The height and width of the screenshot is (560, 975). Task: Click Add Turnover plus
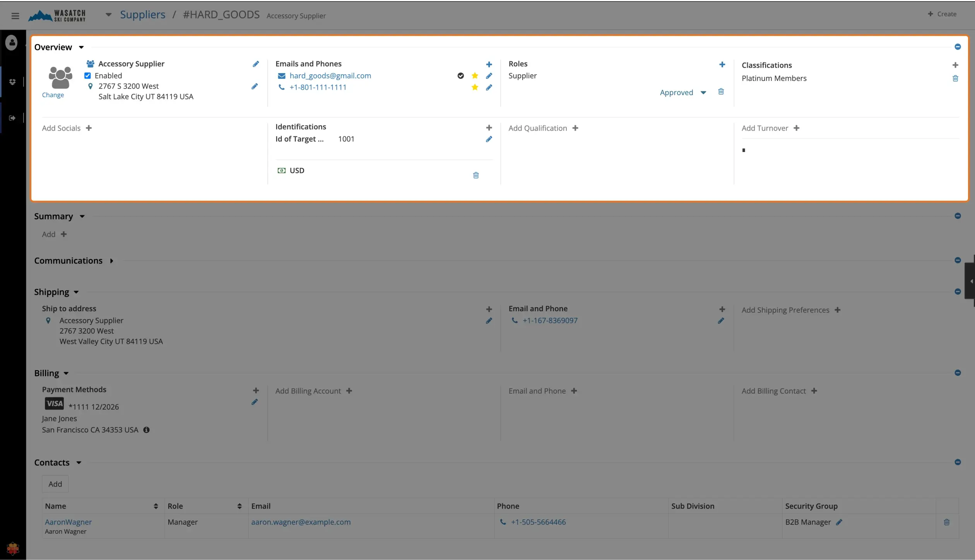click(x=796, y=128)
